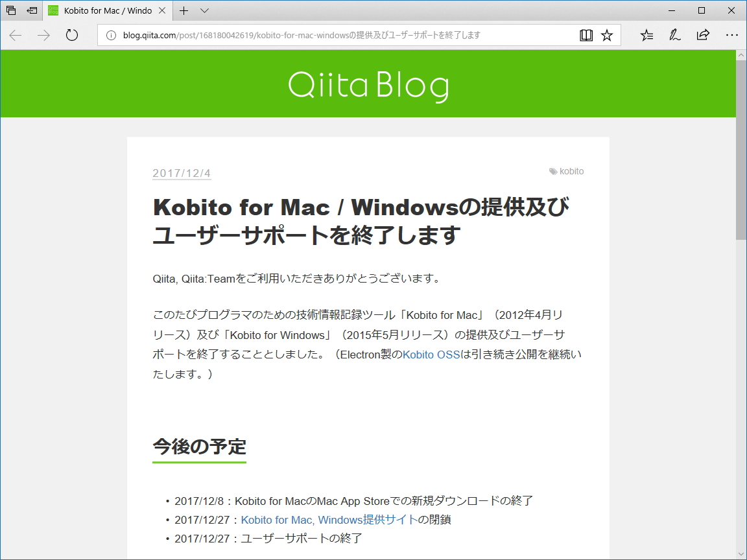Star this page to add a favorite
Viewport: 747px width, 560px height.
pyautogui.click(x=607, y=35)
